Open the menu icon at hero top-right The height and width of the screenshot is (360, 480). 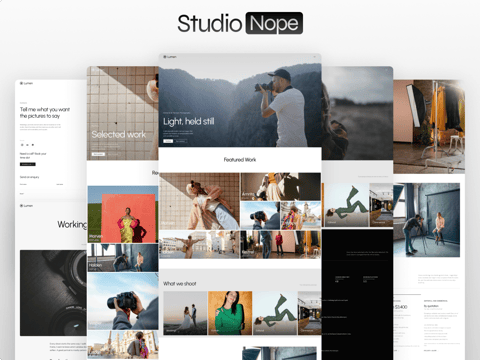click(314, 57)
